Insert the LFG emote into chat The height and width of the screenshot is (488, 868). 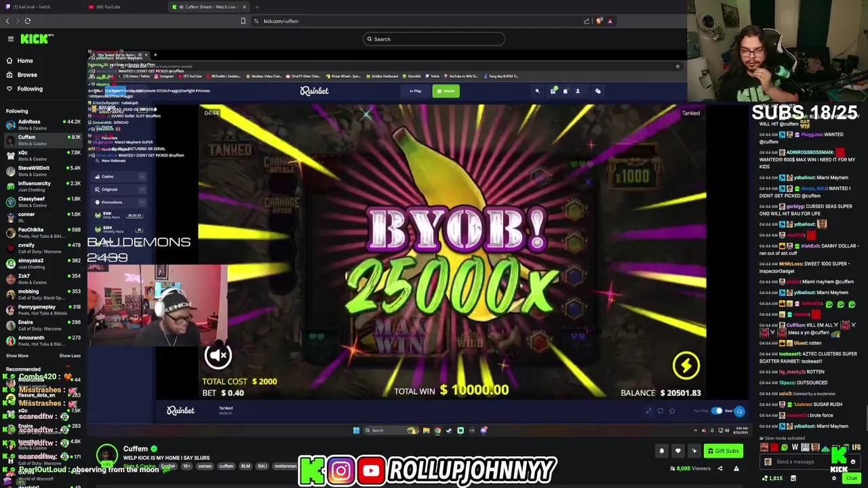pos(856,447)
